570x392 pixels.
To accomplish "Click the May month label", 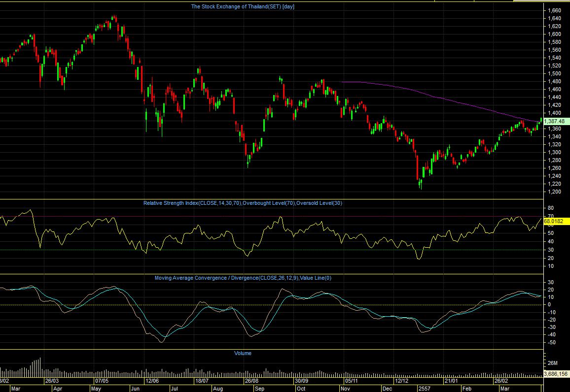I will [x=96, y=389].
